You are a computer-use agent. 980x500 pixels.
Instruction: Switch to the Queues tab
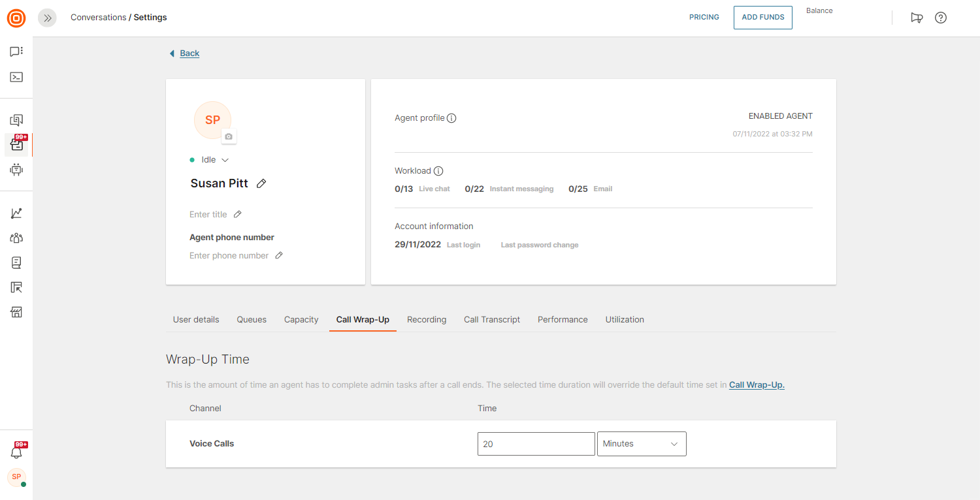(x=252, y=320)
